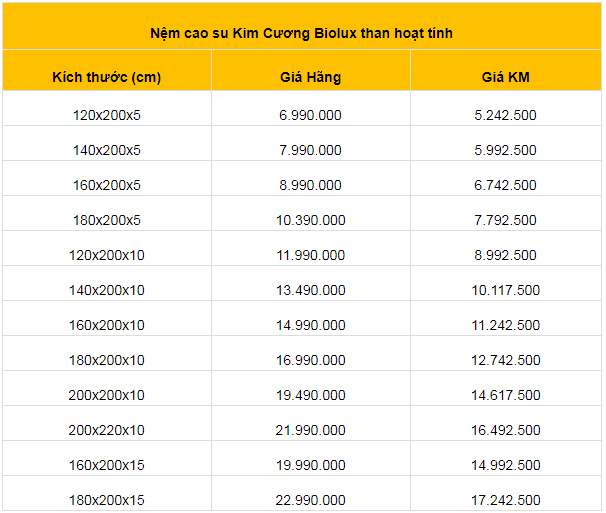606x513 pixels.
Task: Select the Giá Hãng column header
Action: pos(310,77)
